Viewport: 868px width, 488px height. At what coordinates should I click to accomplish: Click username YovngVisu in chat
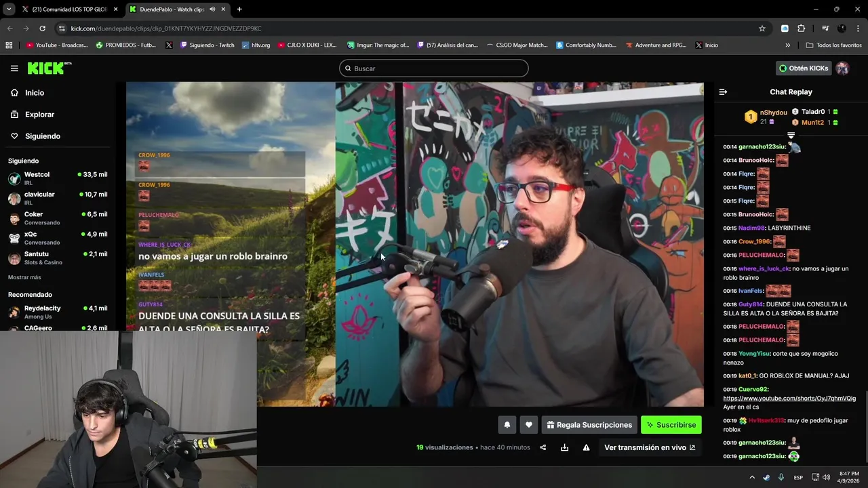(x=754, y=354)
